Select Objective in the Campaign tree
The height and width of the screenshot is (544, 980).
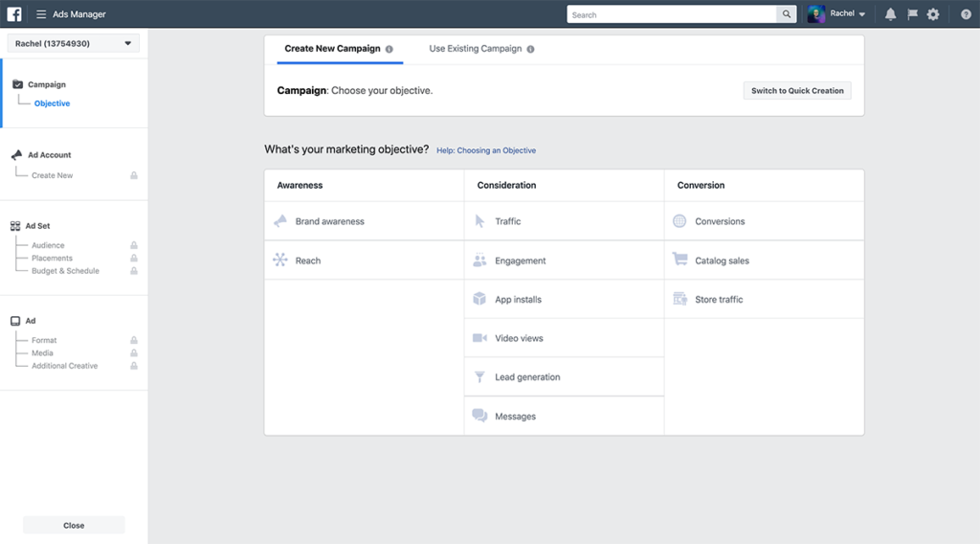[x=52, y=103]
